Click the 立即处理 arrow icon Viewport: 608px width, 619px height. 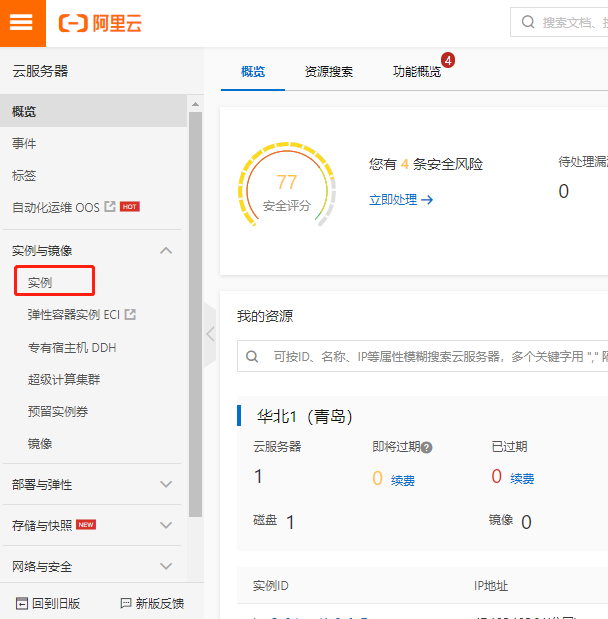click(427, 200)
